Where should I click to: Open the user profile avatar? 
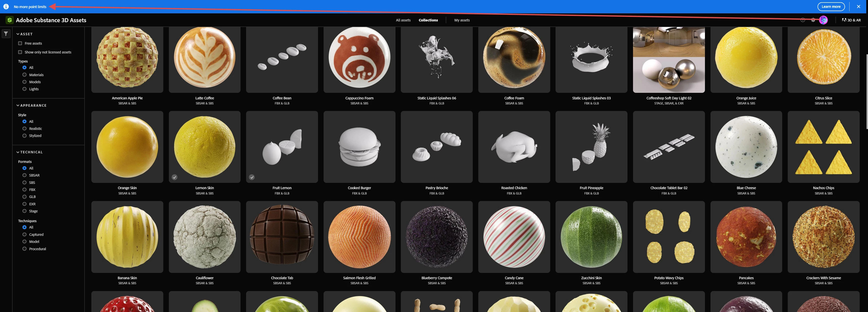(x=824, y=20)
